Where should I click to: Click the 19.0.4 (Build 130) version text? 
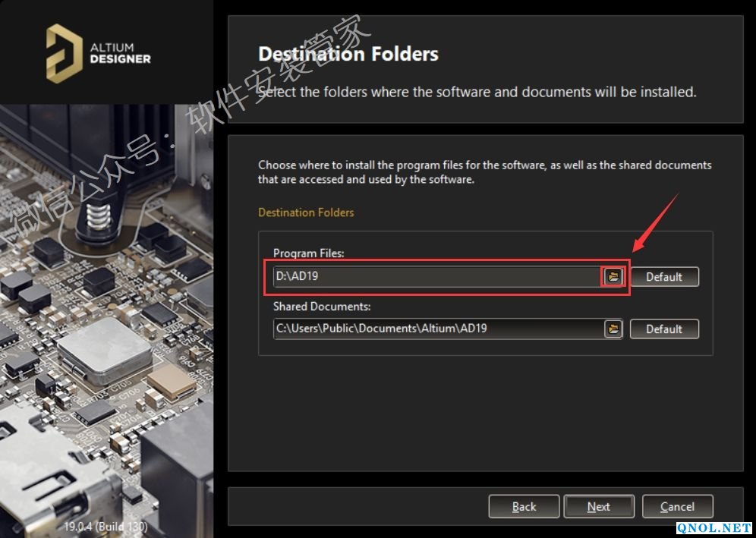coord(106,526)
